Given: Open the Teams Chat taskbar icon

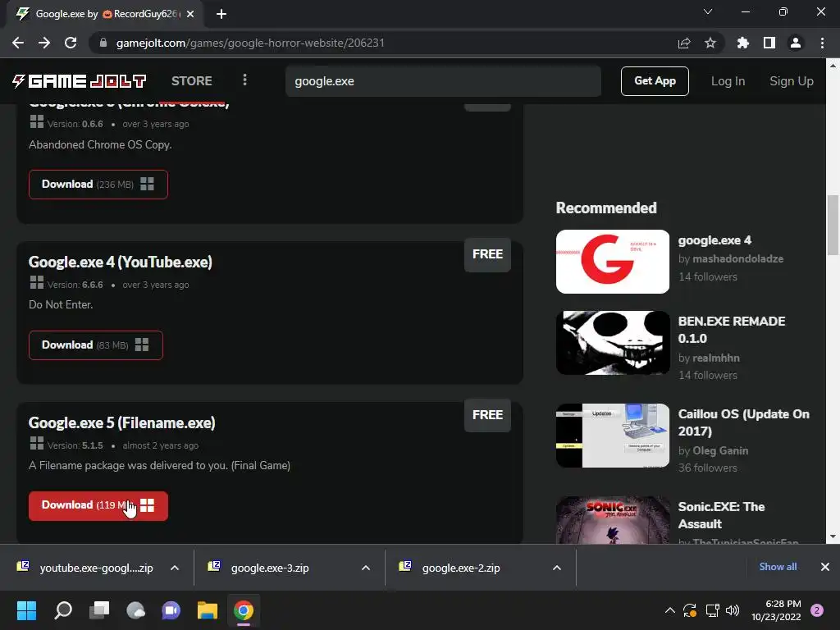Looking at the screenshot, I should coord(171,610).
